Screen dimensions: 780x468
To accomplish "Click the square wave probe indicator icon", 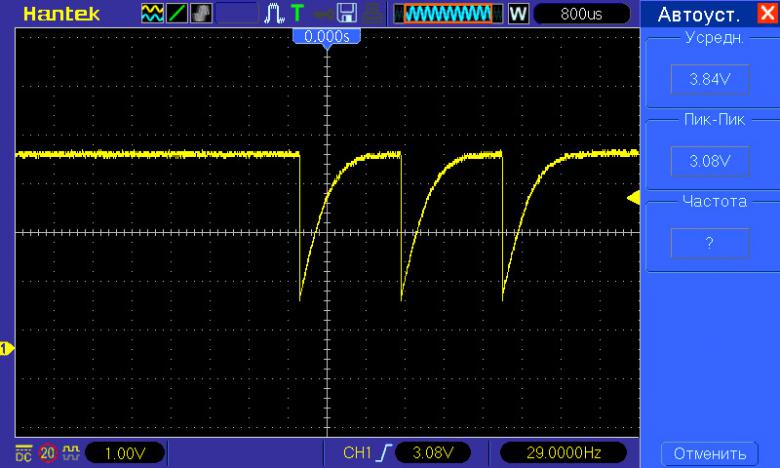I will point(71,452).
